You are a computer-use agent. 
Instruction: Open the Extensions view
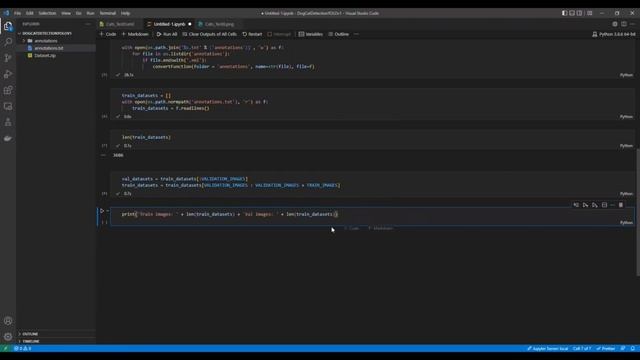click(8, 90)
